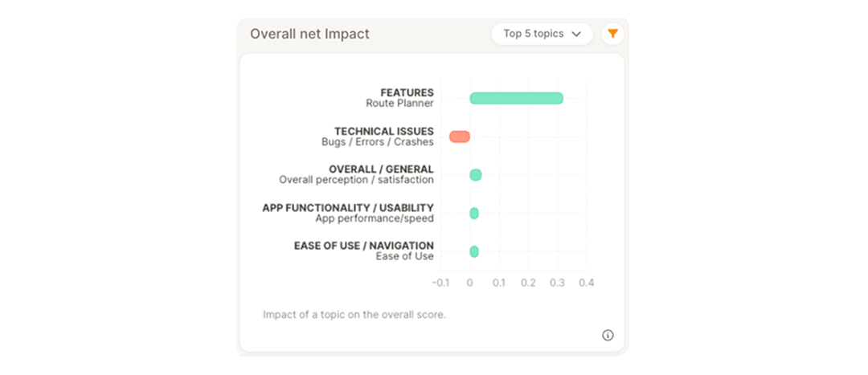Screen dimensions: 868x375
Task: Click the FEATURES topic label
Action: pos(407,92)
